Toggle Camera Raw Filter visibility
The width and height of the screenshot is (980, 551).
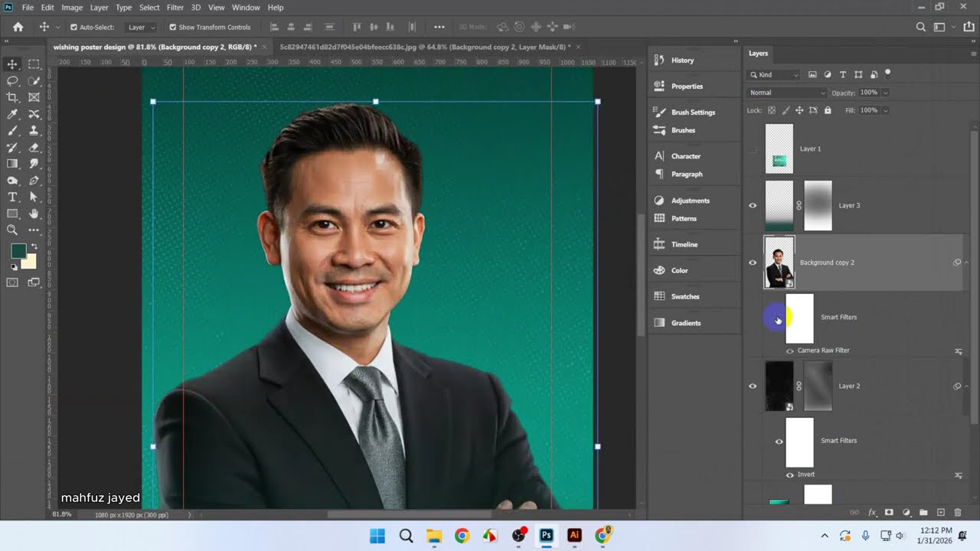(x=790, y=350)
